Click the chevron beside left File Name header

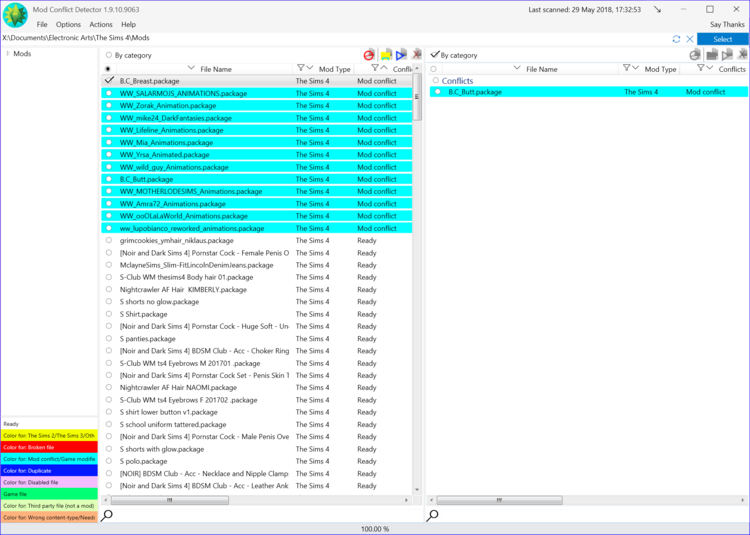(x=191, y=68)
